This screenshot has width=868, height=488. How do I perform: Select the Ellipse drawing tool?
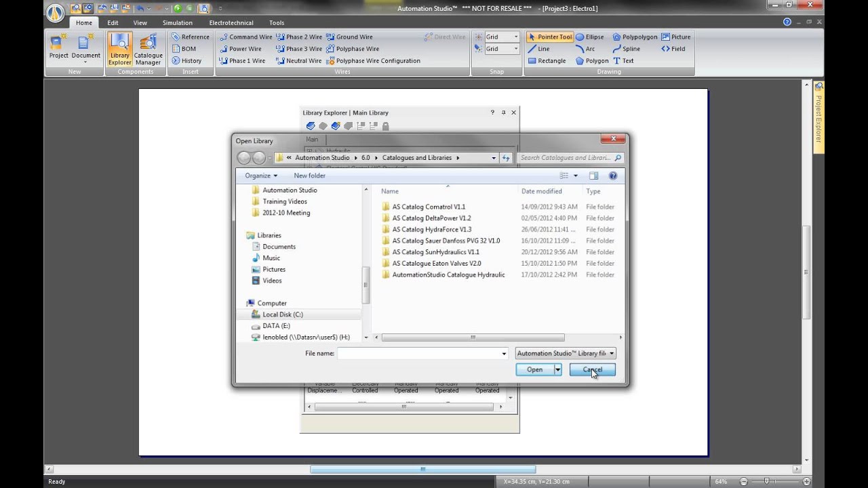click(x=589, y=37)
